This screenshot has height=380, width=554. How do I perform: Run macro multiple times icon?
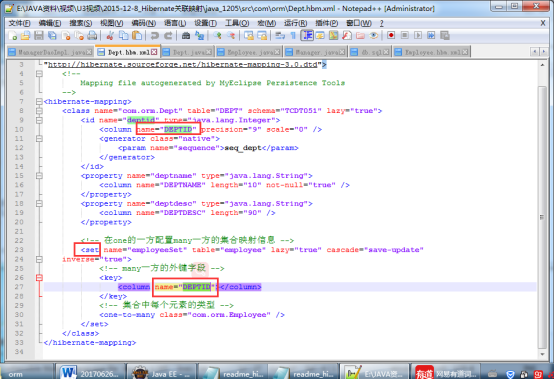431,35
